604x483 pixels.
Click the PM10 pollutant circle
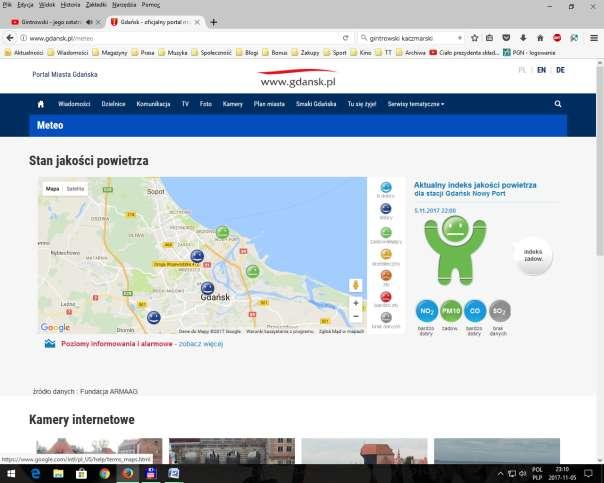[451, 311]
